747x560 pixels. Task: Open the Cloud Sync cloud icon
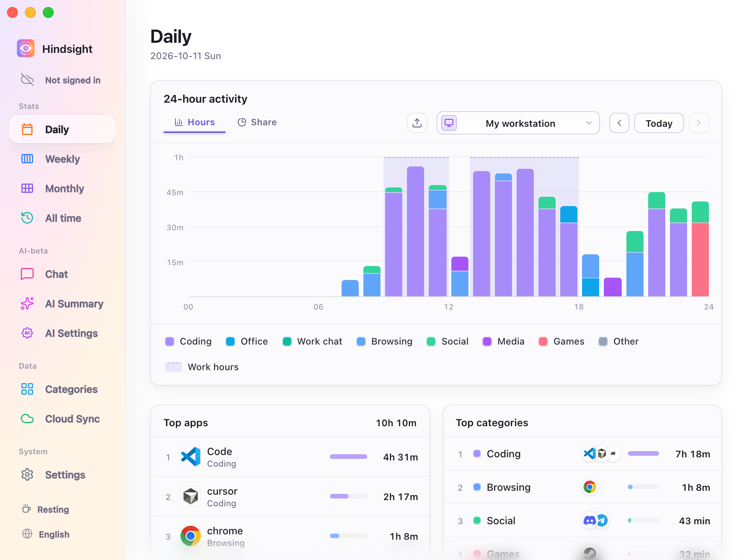pyautogui.click(x=27, y=418)
